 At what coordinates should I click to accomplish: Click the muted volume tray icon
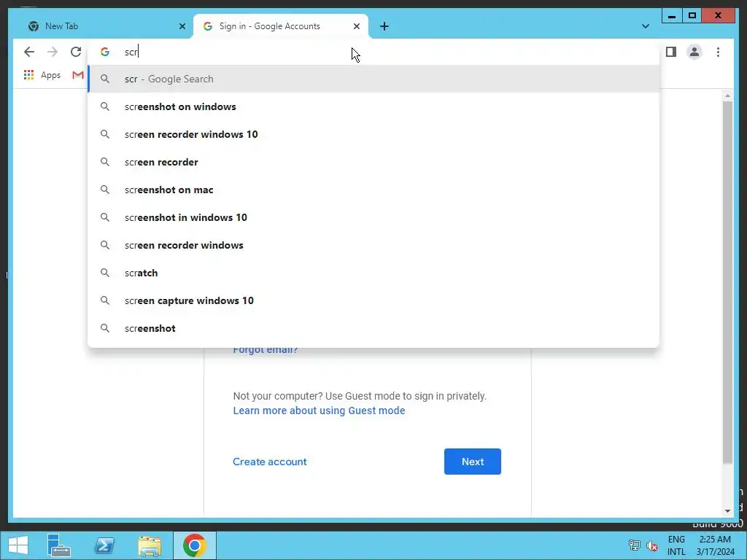652,545
